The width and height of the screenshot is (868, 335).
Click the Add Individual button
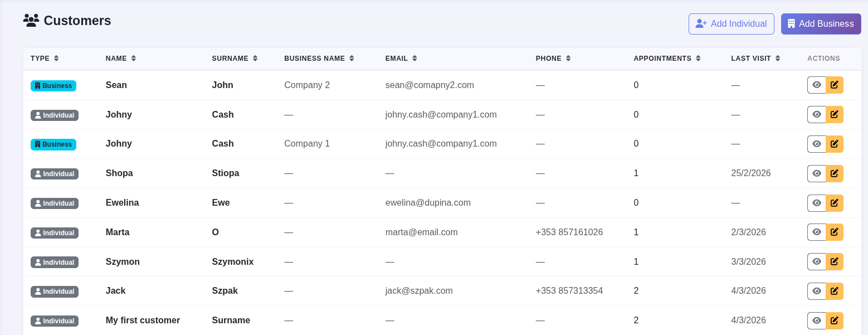pos(732,23)
